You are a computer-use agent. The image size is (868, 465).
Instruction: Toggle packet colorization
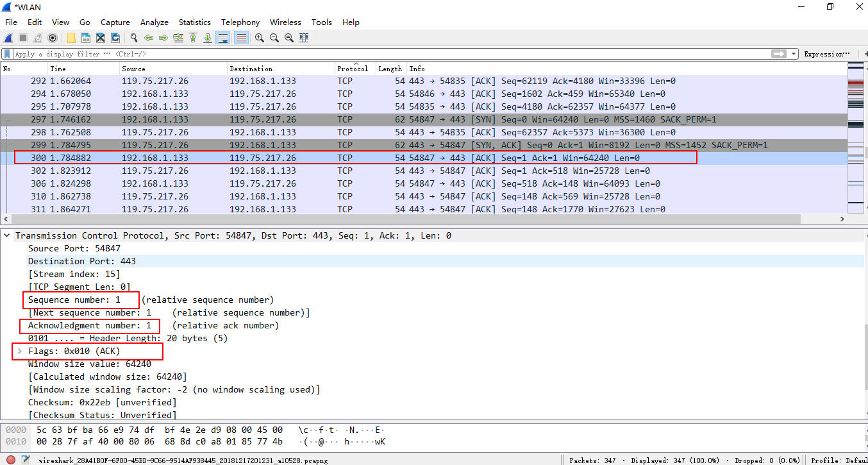point(242,38)
